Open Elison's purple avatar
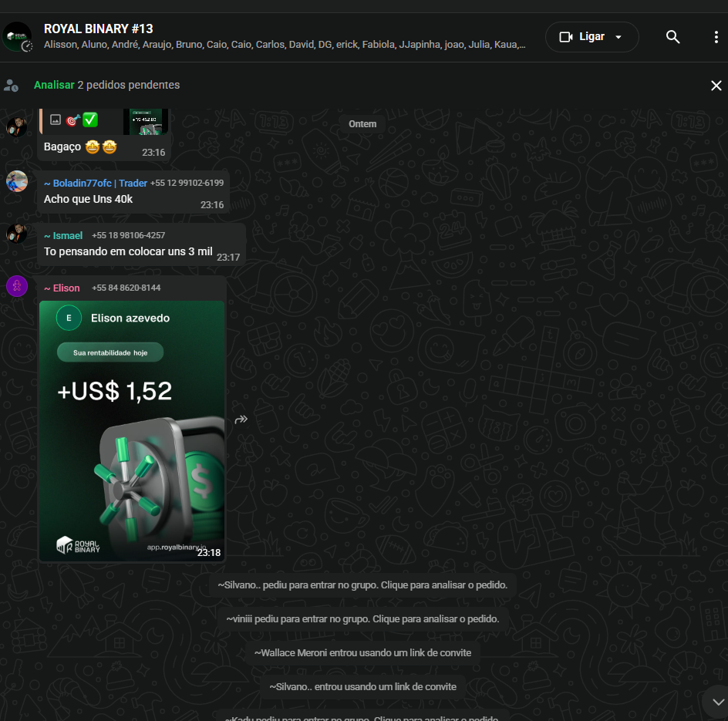This screenshot has height=721, width=728. 17,286
